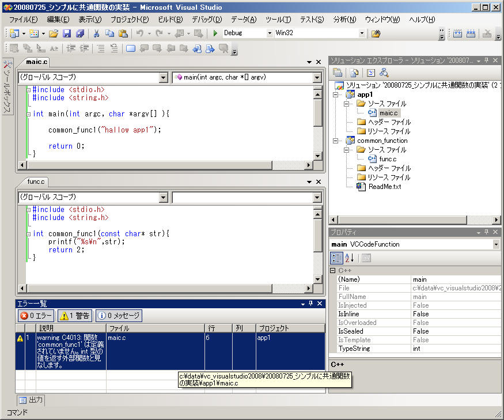
Task: Toggle the 0 エラー errors filter
Action: pos(36,316)
